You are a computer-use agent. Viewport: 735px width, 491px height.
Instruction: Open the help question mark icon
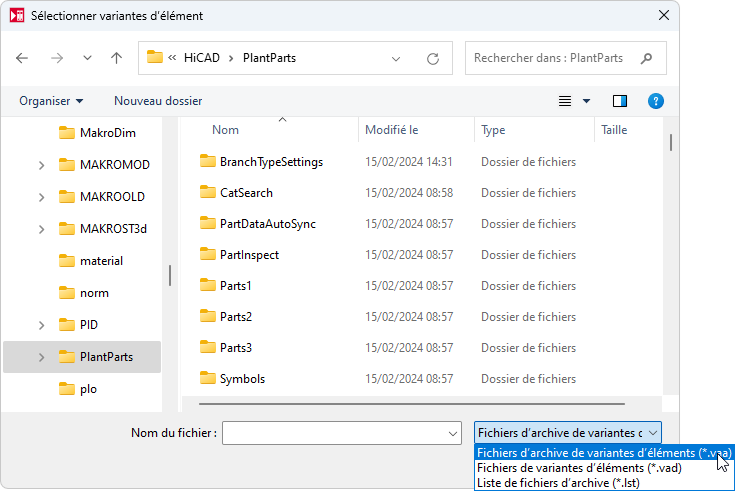pyautogui.click(x=656, y=101)
